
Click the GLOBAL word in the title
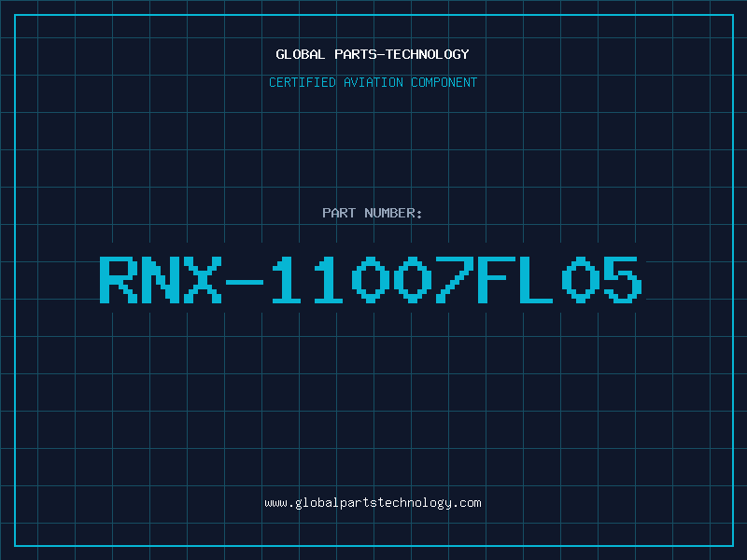300,54
